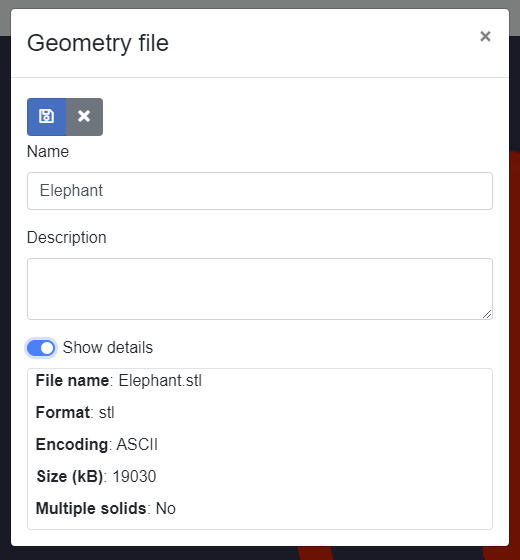Click the 'Elephant.stl' file name value
520x560 pixels.
coord(160,380)
